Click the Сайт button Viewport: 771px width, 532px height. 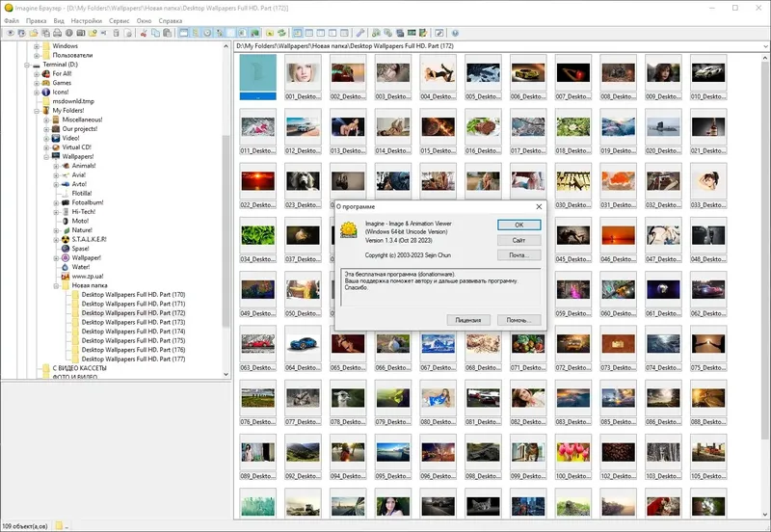coord(518,240)
